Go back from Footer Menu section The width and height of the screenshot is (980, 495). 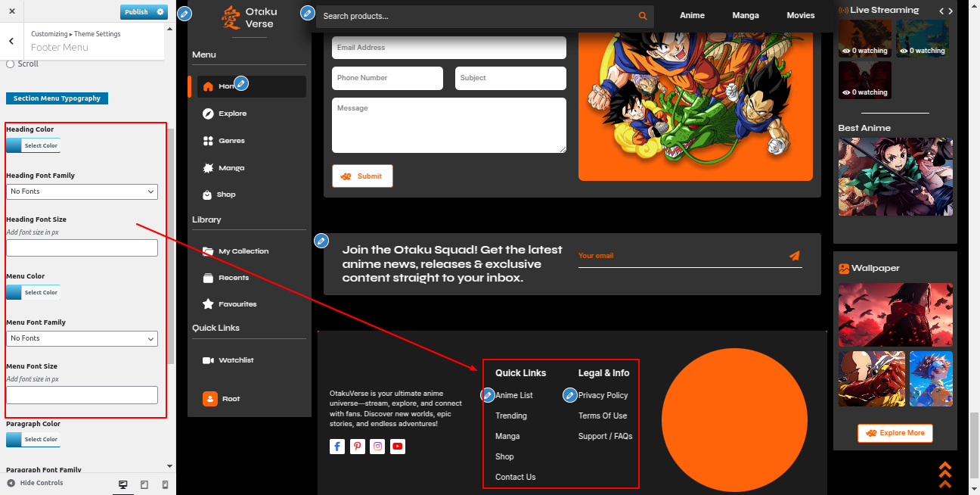coord(11,42)
